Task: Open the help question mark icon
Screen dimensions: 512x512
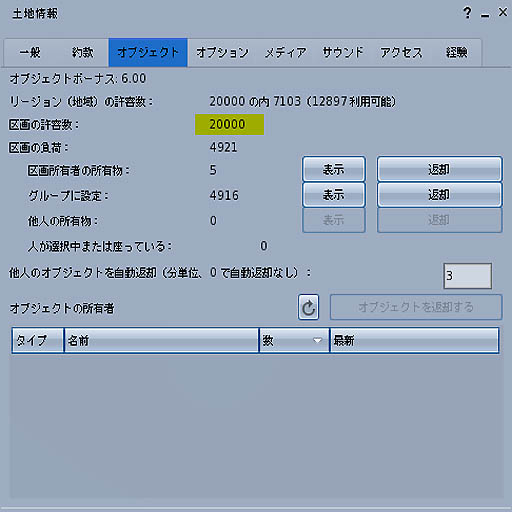Action: pyautogui.click(x=467, y=13)
